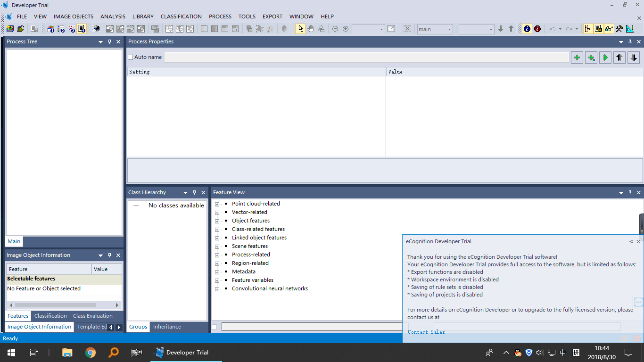Image resolution: width=644 pixels, height=362 pixels.
Task: Open the main map dropdown
Action: pyautogui.click(x=449, y=29)
